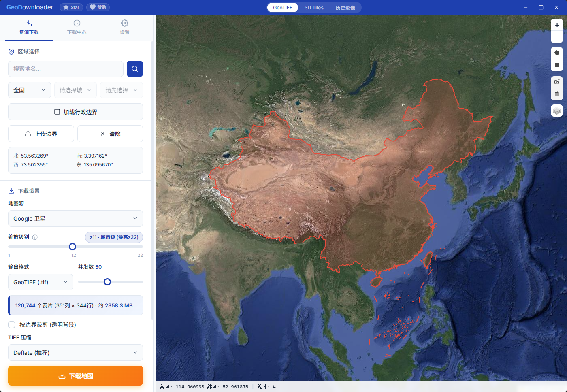The width and height of the screenshot is (567, 392).
Task: Click the 上传边界 upload boundary button
Action: [41, 134]
